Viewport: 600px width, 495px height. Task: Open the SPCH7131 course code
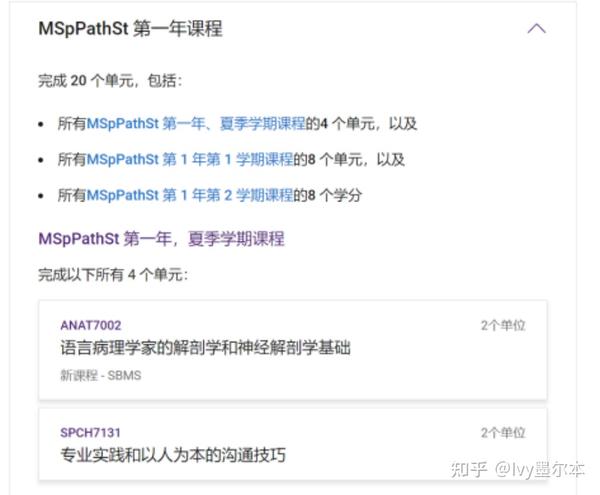pos(90,433)
